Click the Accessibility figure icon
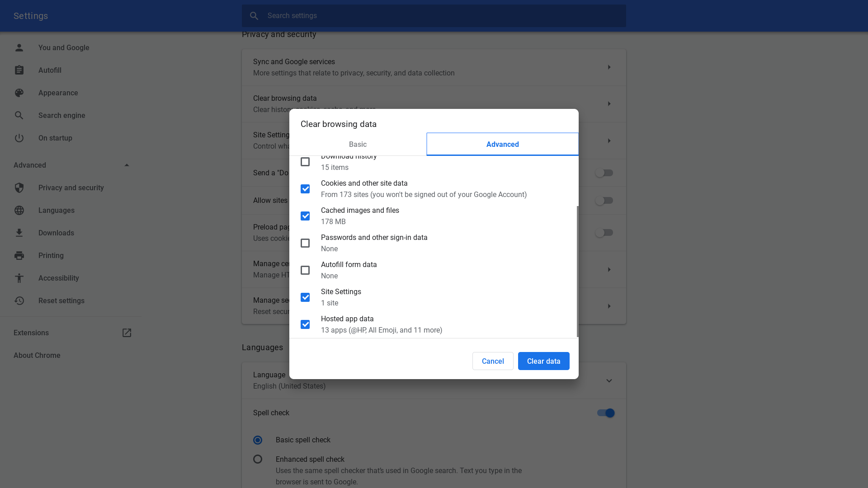Image resolution: width=868 pixels, height=488 pixels. (x=19, y=278)
